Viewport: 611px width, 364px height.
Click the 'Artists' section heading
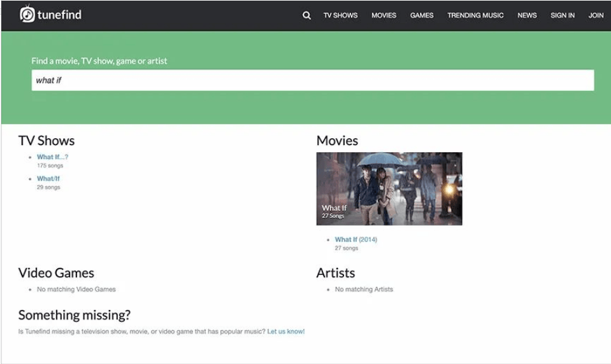(x=335, y=273)
